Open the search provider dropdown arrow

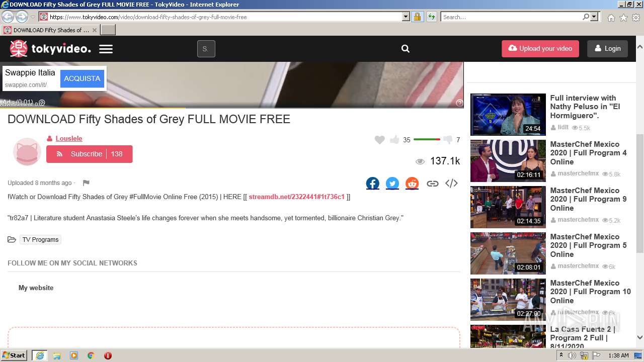pos(594,17)
